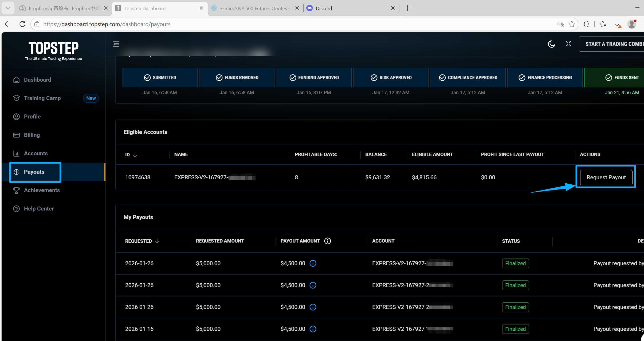
Task: Click the balance value $9,631.32
Action: pyautogui.click(x=378, y=177)
